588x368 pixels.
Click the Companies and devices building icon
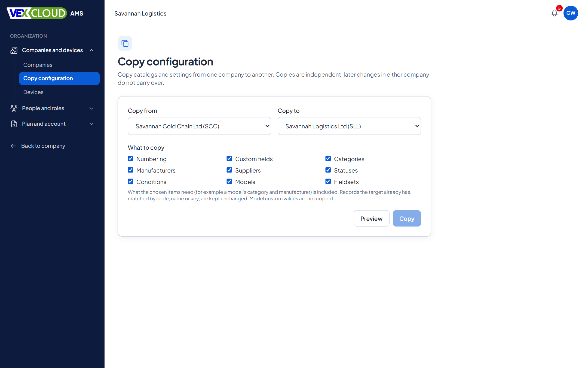(14, 50)
